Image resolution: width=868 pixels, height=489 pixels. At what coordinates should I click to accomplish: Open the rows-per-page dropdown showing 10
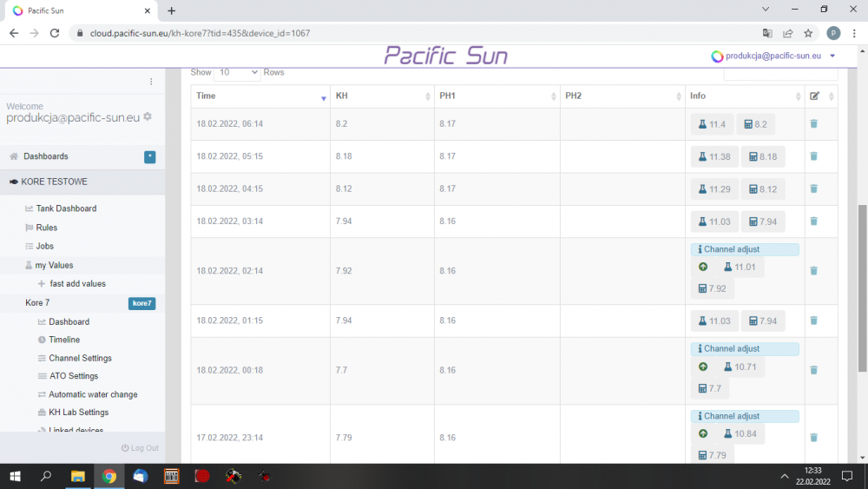coord(236,73)
